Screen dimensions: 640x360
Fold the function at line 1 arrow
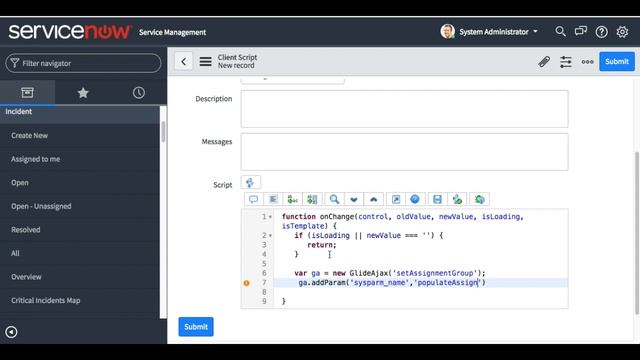tap(270, 217)
